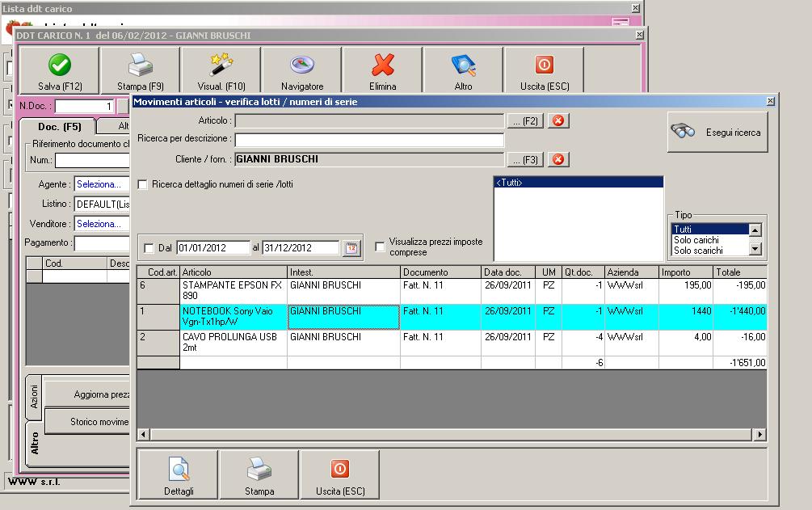812x510 pixels.
Task: Open the Altro magnifier toolbar item
Action: (464, 65)
